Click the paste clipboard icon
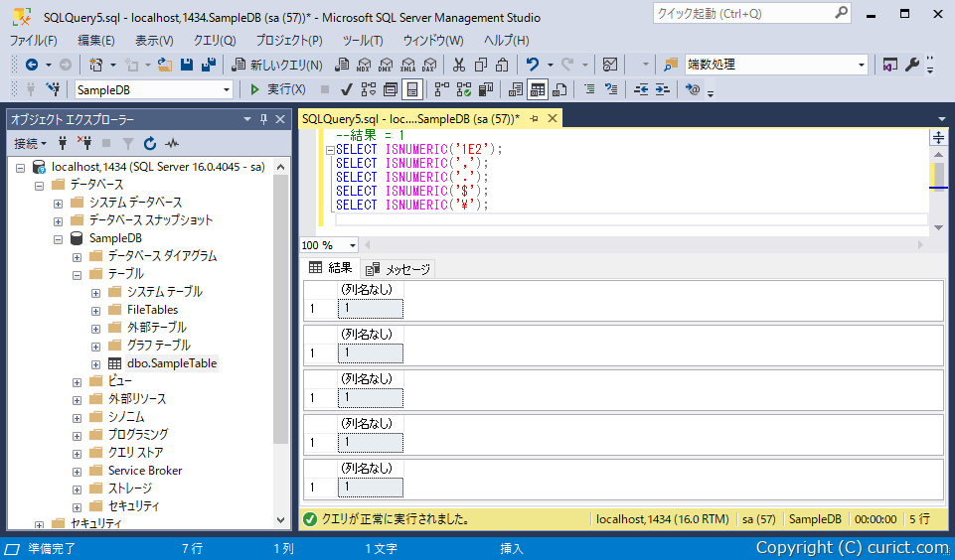 point(503,65)
